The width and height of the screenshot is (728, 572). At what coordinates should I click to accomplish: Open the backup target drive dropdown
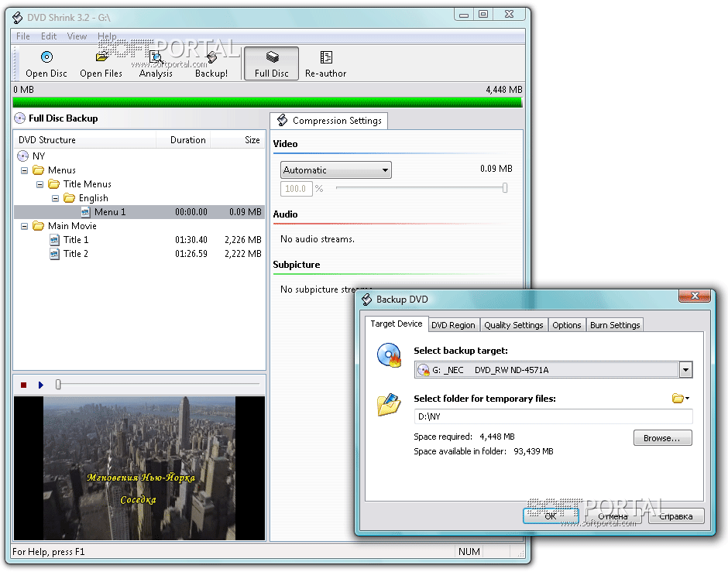pos(685,370)
